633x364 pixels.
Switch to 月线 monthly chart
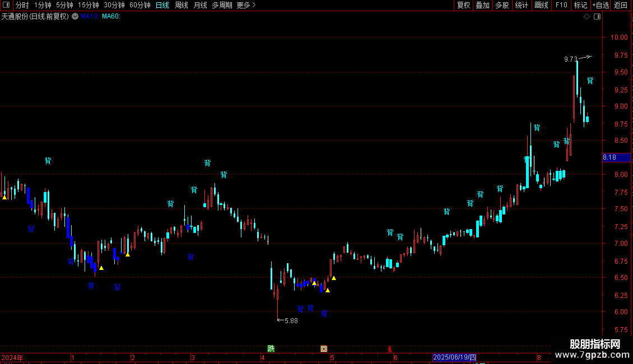coord(200,5)
